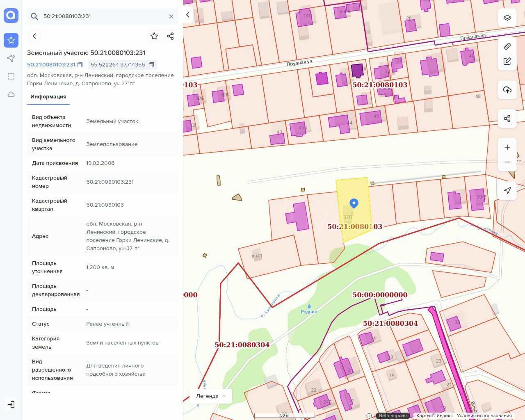Screen dimensions: 525x420
Task: Open favorites in the left sidebar
Action: [x=11, y=40]
